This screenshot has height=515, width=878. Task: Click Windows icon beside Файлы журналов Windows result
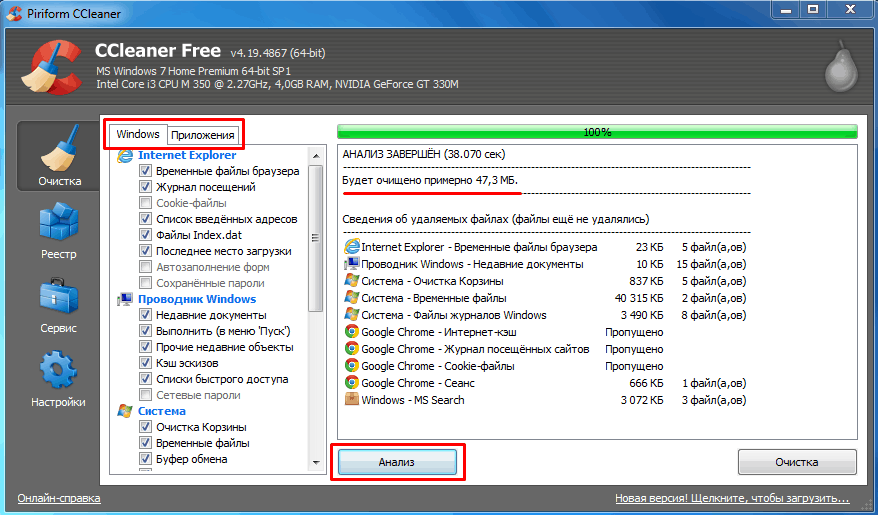[352, 315]
